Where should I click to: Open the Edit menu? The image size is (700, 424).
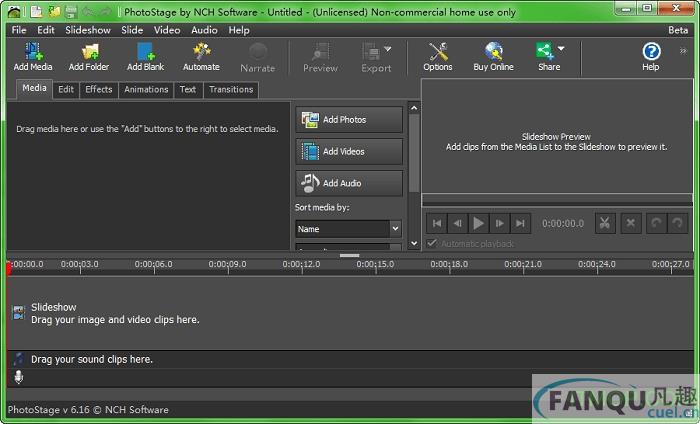coord(46,30)
